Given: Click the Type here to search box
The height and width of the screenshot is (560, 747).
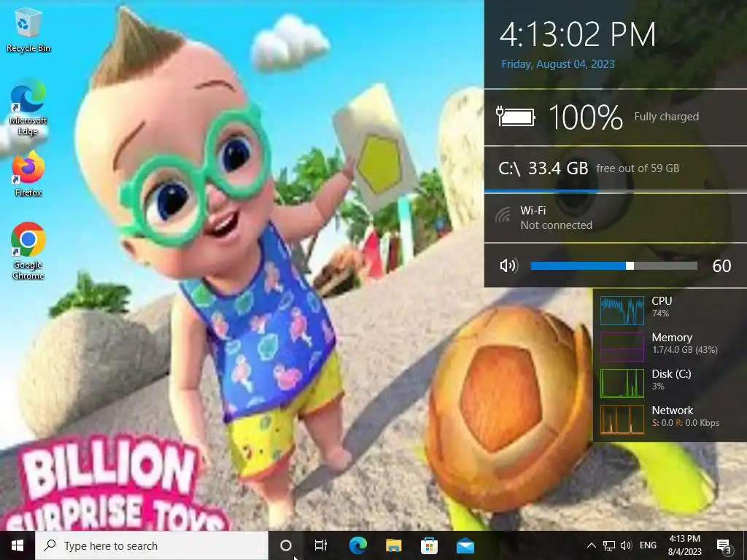Looking at the screenshot, I should tap(152, 545).
